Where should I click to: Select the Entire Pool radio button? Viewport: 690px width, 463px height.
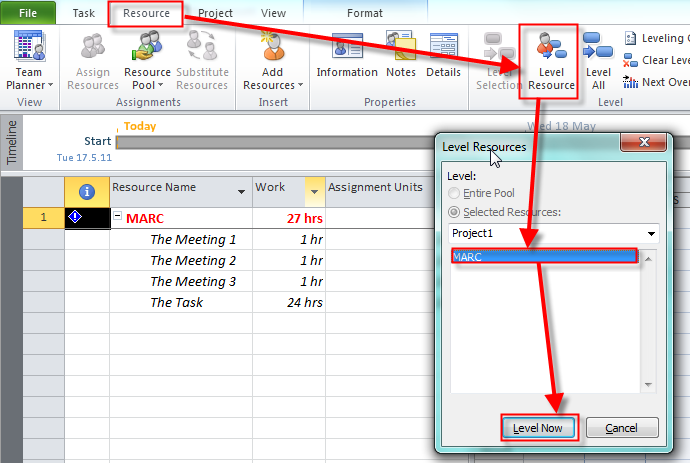pos(456,193)
